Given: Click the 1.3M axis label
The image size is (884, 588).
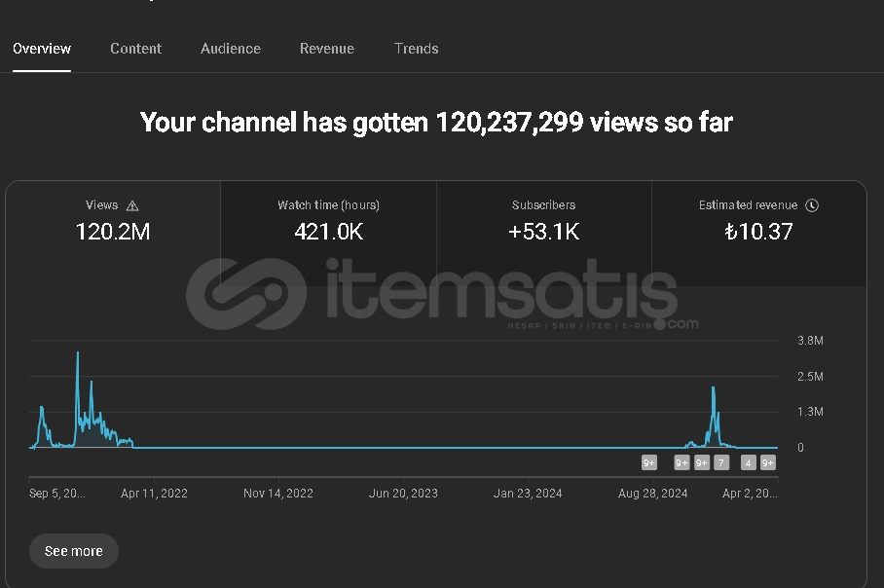Looking at the screenshot, I should (810, 412).
